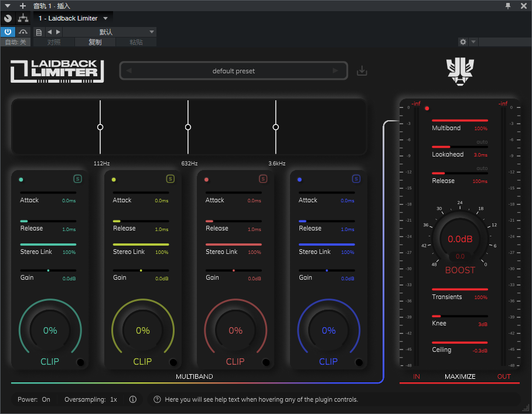The image size is (532, 414).
Task: Toggle the plugin power bypass button
Action: (8, 32)
